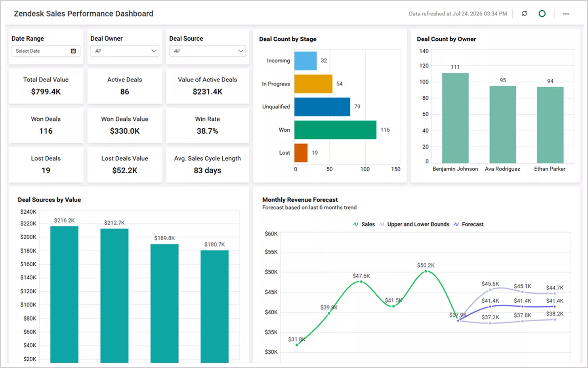Image resolution: width=588 pixels, height=368 pixels.
Task: Open the Won Deals Value card
Action: click(125, 125)
